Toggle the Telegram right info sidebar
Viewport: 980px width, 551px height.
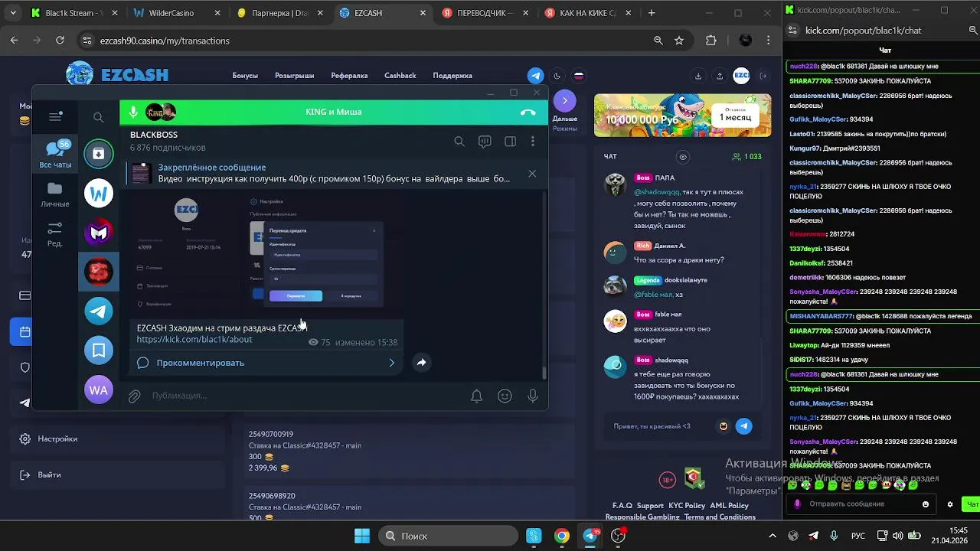pos(510,142)
